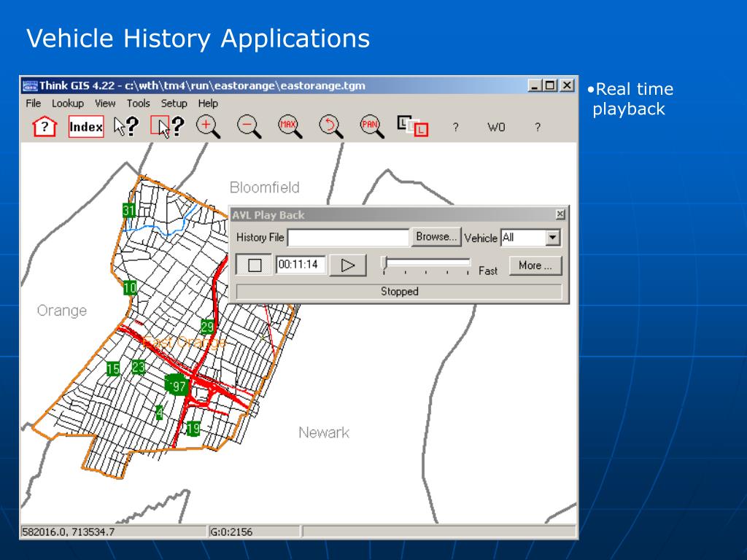Activate the Zoom Out magnifier
Image resolution: width=747 pixels, height=560 pixels.
(249, 127)
